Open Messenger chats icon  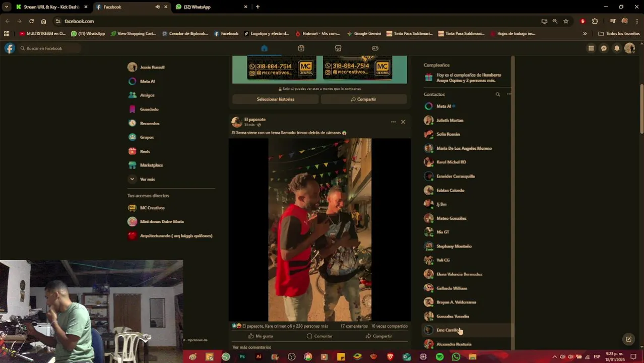pyautogui.click(x=604, y=48)
